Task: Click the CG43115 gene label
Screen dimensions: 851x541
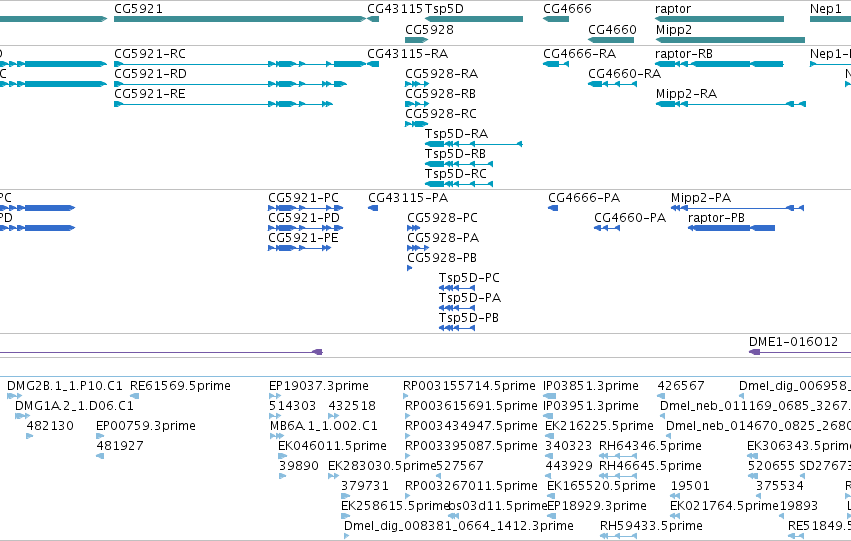Action: (x=395, y=9)
